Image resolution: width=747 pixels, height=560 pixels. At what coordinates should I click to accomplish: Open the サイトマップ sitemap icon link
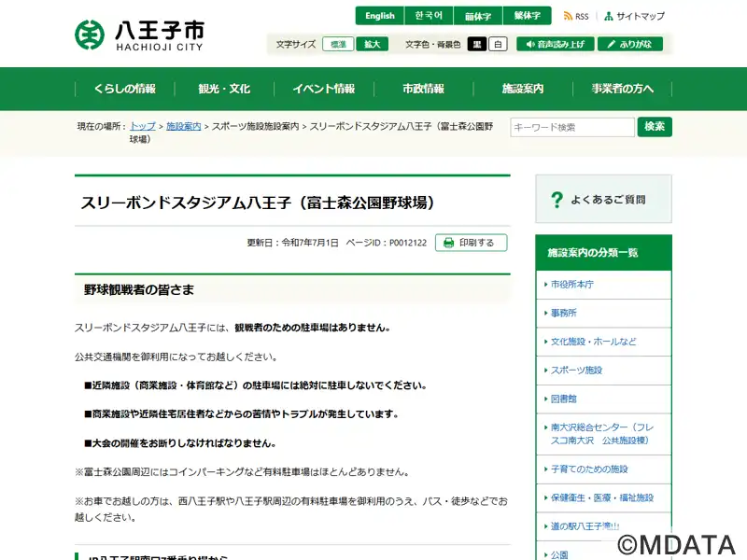click(x=609, y=16)
